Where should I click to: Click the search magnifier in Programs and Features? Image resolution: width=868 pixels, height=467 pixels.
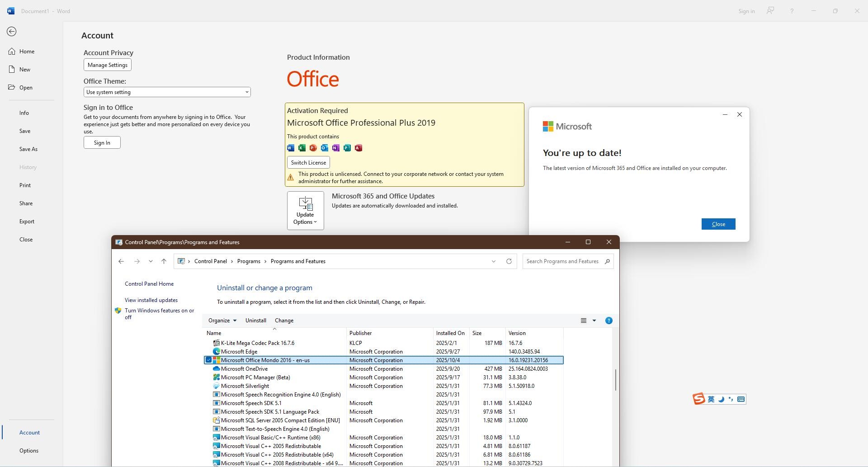point(607,261)
